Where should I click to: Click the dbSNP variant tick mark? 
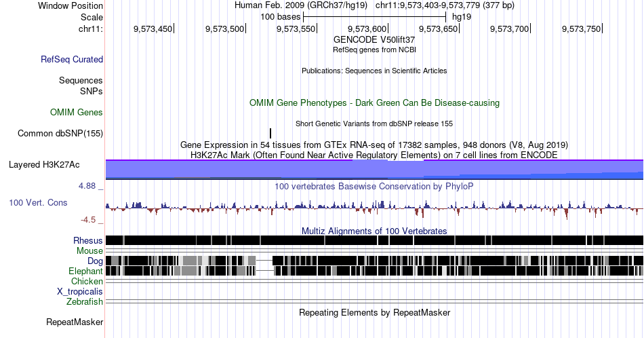click(270, 133)
